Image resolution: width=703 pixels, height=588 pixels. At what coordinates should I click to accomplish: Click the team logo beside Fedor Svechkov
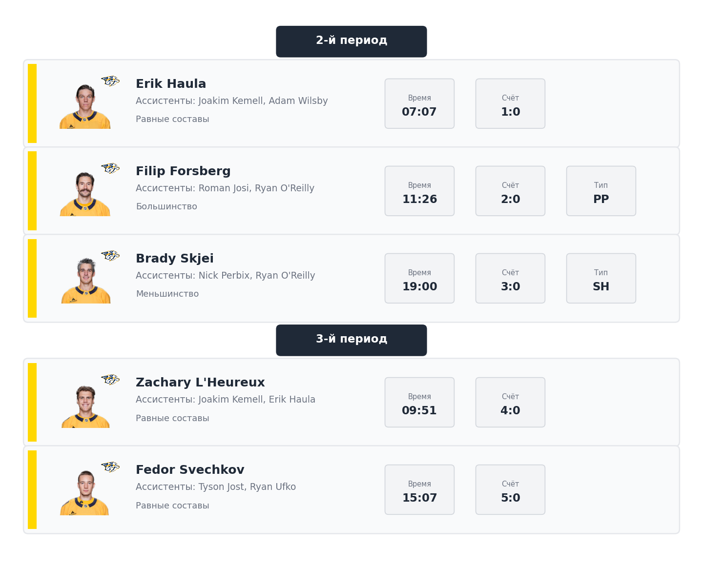(110, 467)
